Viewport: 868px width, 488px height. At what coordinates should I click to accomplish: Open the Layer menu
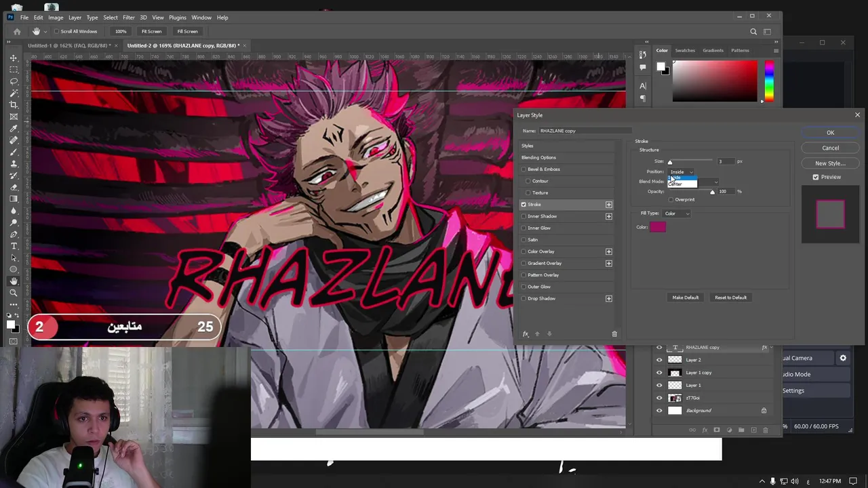pyautogui.click(x=75, y=18)
